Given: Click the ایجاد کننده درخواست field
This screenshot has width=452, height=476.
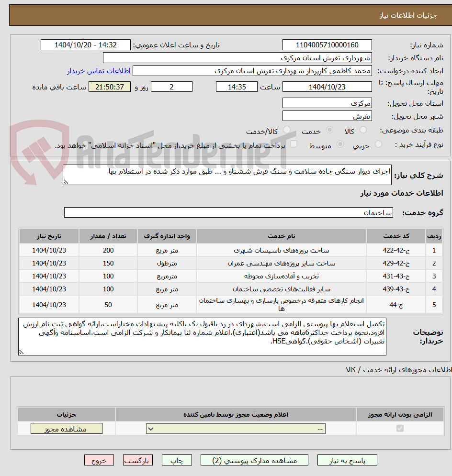Looking at the screenshot, I should [252, 71].
